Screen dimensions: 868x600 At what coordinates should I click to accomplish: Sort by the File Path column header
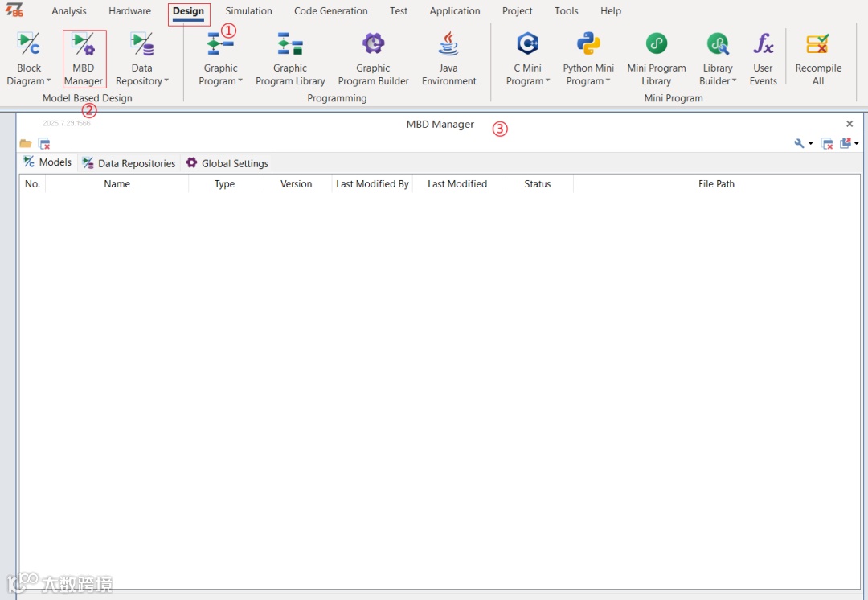716,184
